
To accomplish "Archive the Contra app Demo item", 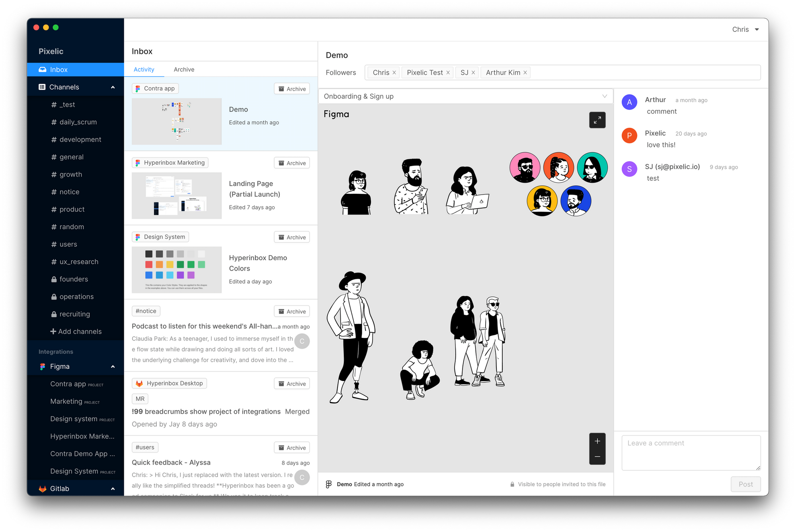I will (292, 89).
